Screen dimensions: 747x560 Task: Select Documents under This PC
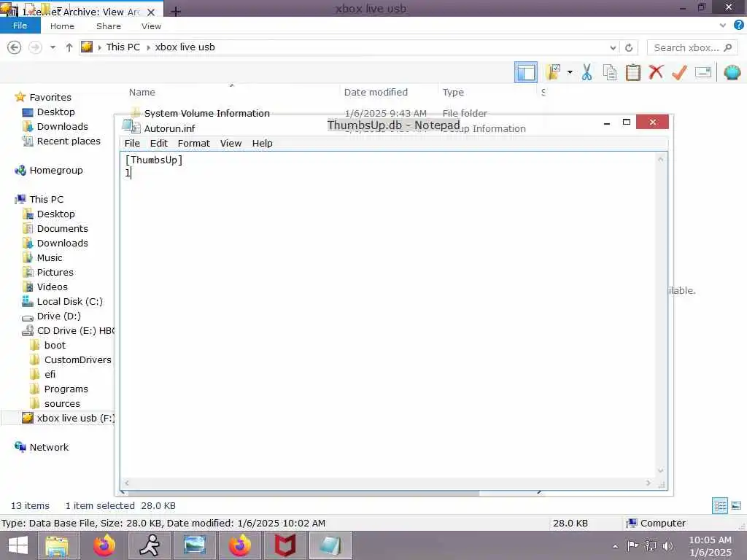(x=63, y=228)
